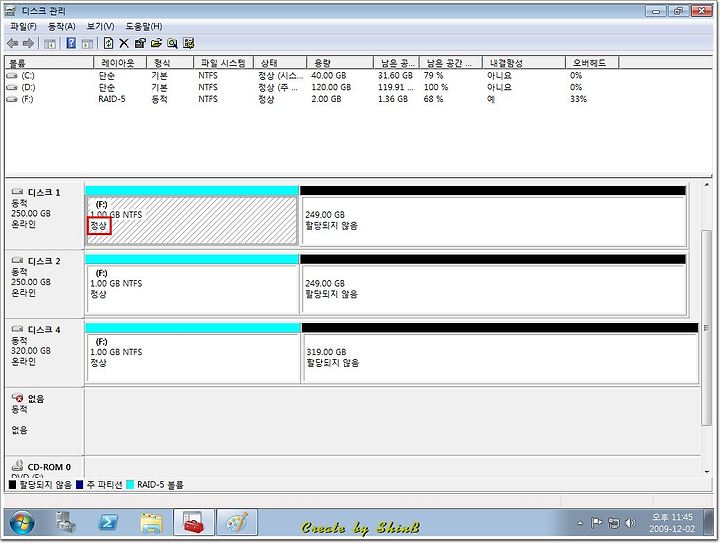Toggle the action pane toolbar icon
Viewport: 720px width, 543px height.
(87, 44)
